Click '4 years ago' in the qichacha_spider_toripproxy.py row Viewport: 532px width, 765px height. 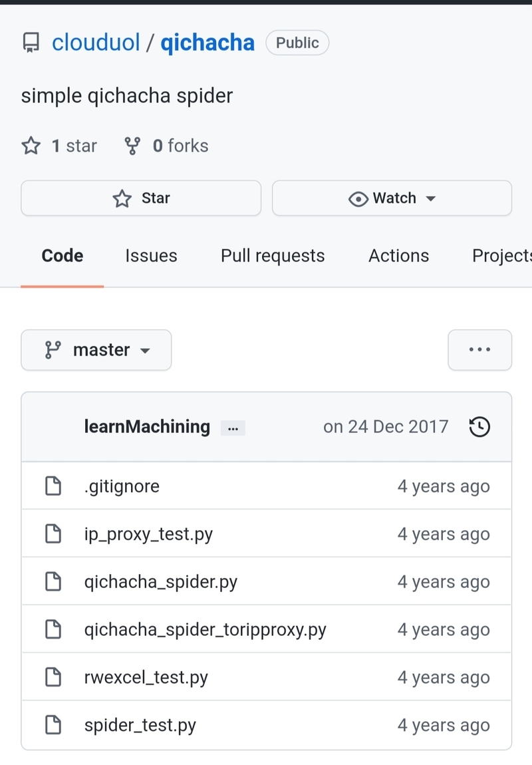pos(444,630)
